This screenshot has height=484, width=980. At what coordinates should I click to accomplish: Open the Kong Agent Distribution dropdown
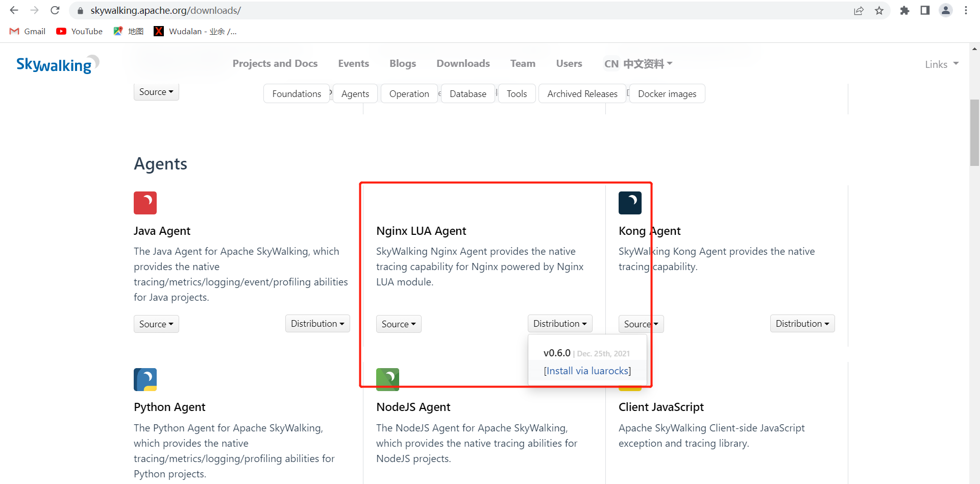coord(802,324)
